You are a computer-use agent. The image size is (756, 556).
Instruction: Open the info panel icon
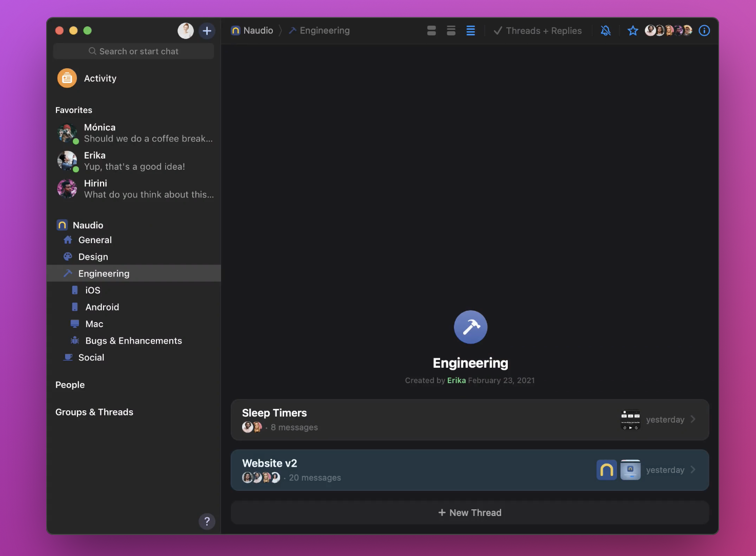pos(704,31)
